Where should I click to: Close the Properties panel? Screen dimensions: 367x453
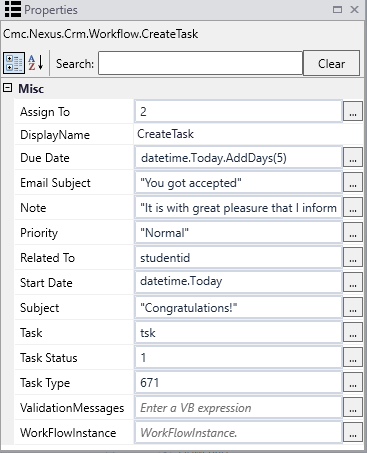click(354, 10)
